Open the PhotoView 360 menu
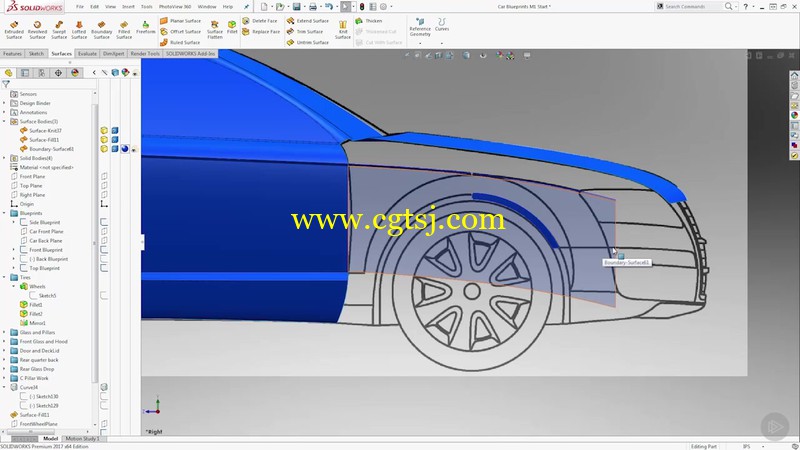Viewport: 800px width, 450px height. [x=175, y=7]
